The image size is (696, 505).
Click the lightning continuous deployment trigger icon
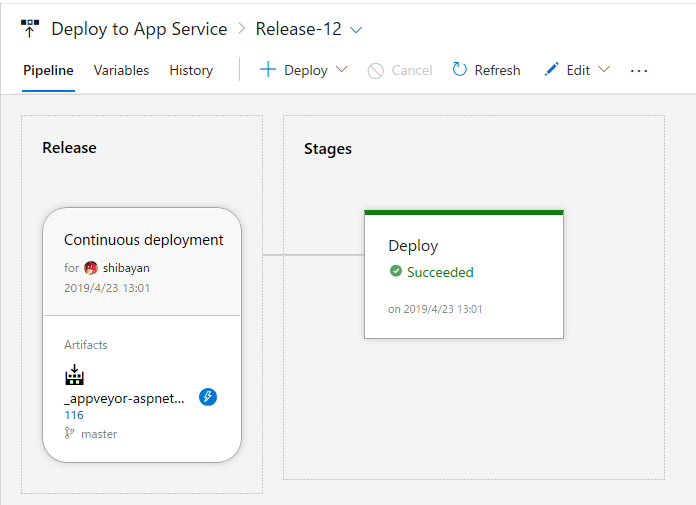pyautogui.click(x=208, y=397)
